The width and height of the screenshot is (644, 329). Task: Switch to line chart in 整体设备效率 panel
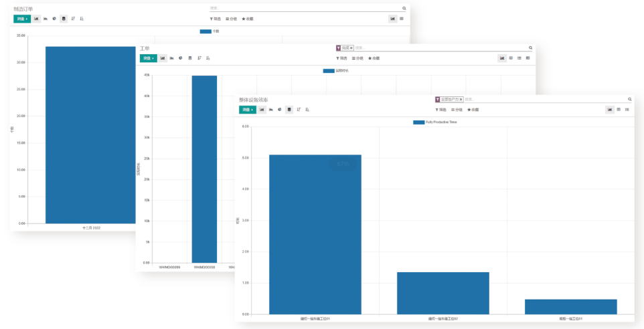271,110
